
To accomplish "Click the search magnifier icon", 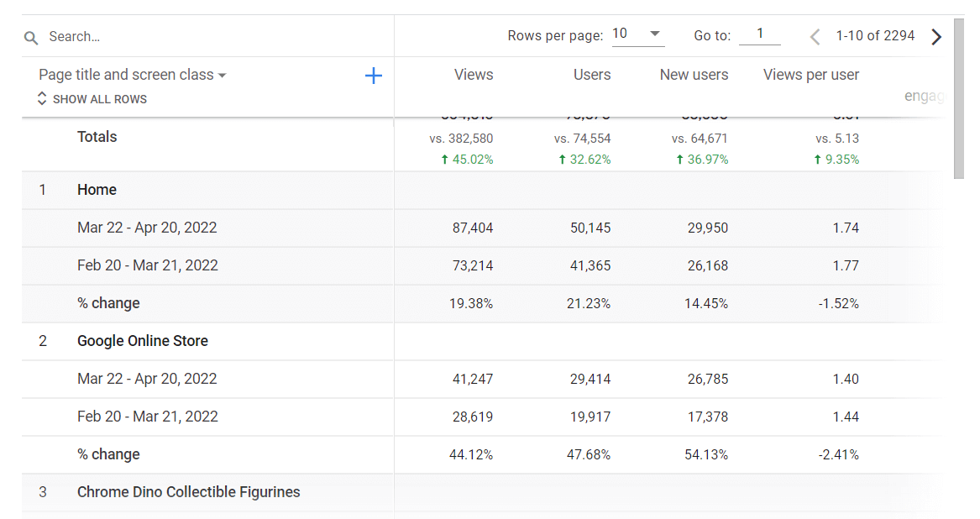I will coord(31,37).
